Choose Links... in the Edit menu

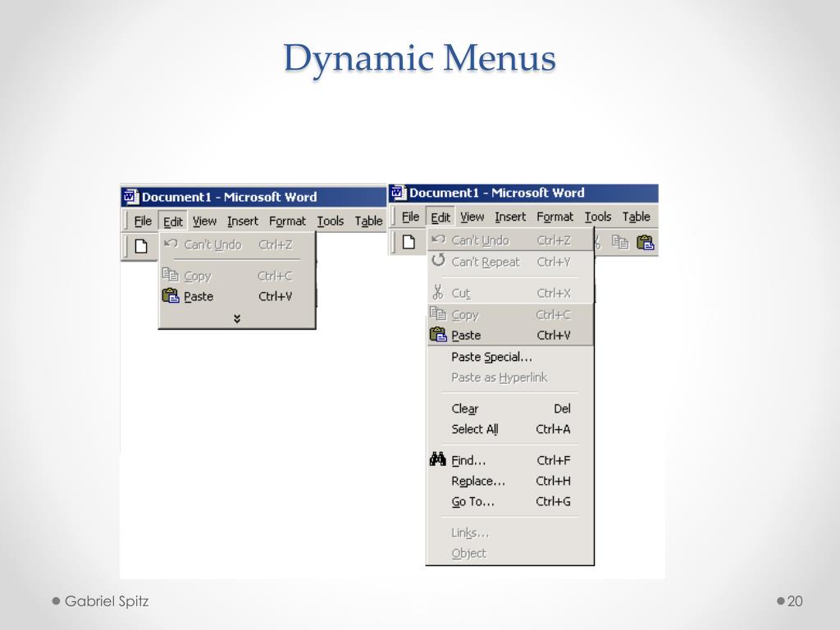coord(510,533)
